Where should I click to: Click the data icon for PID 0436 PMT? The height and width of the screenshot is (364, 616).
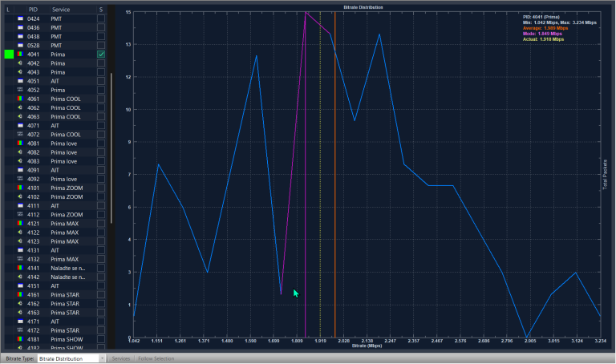coord(20,27)
